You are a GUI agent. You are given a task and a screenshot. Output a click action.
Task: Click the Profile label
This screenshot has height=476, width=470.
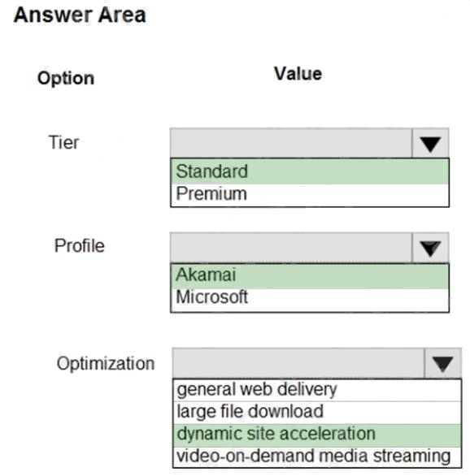(80, 245)
